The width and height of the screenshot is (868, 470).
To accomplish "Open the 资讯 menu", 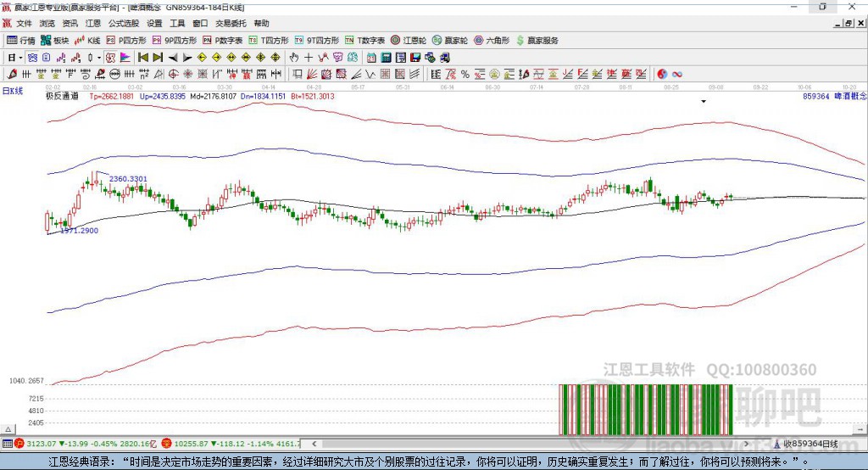I will click(x=70, y=23).
